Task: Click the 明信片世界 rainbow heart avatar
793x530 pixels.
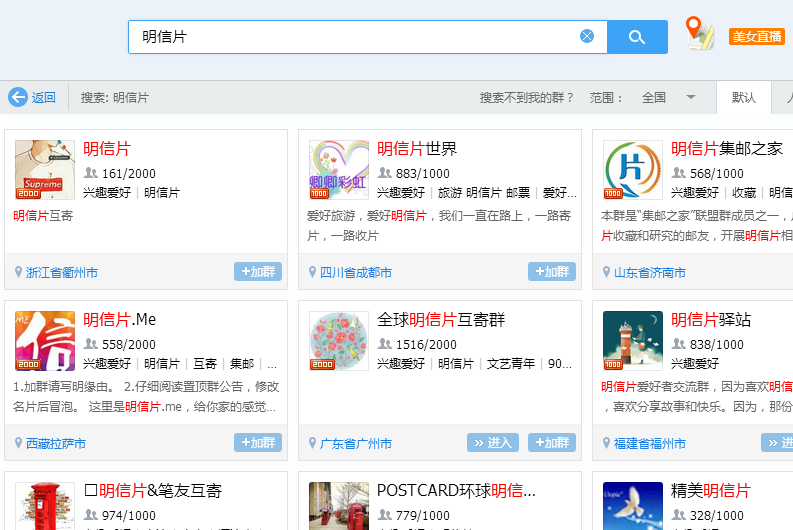Action: tap(339, 170)
